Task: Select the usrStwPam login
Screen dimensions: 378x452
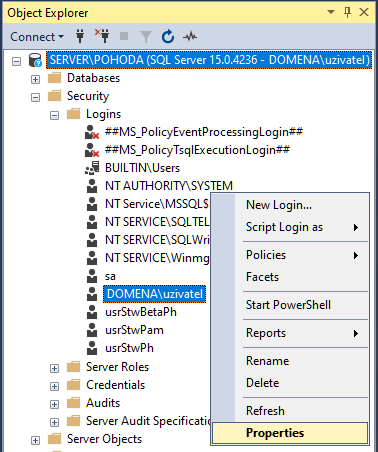Action: point(134,330)
